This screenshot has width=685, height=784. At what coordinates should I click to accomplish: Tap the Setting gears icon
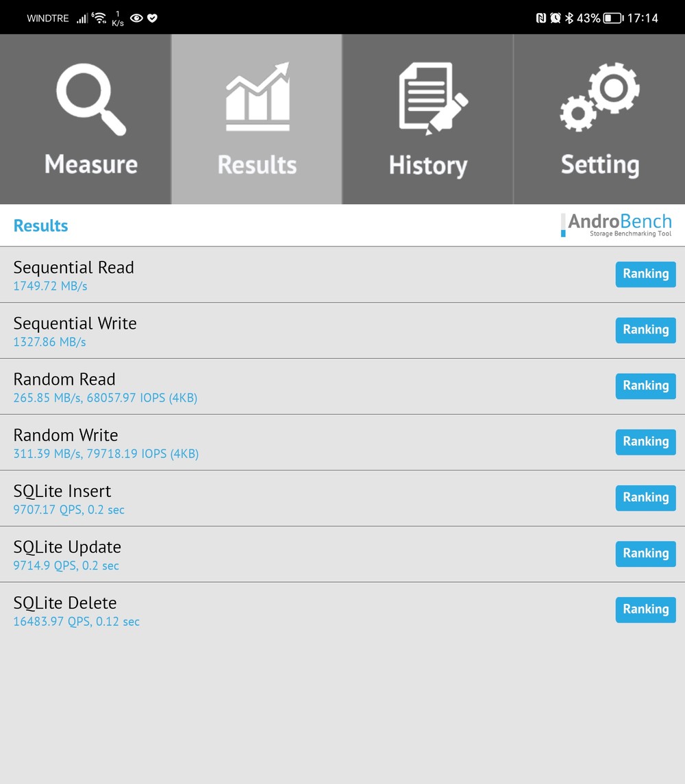point(600,97)
